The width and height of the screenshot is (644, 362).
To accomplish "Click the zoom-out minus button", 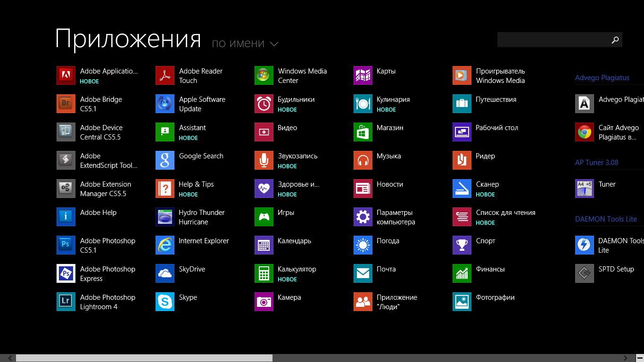I will tap(639, 358).
